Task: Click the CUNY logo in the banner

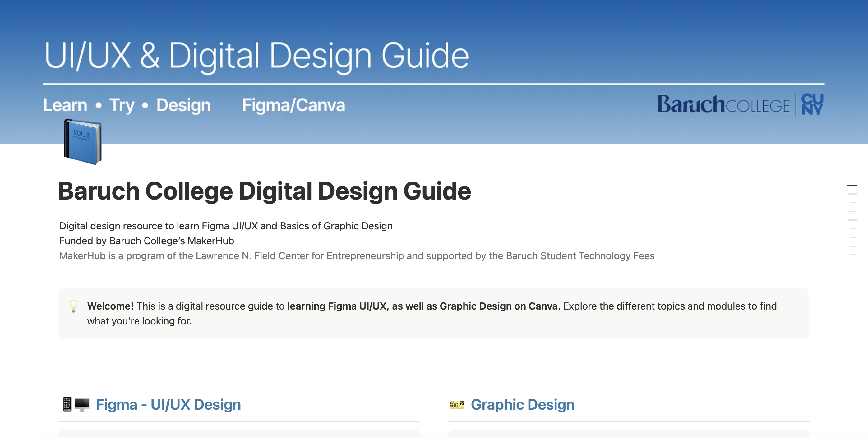Action: pyautogui.click(x=812, y=104)
